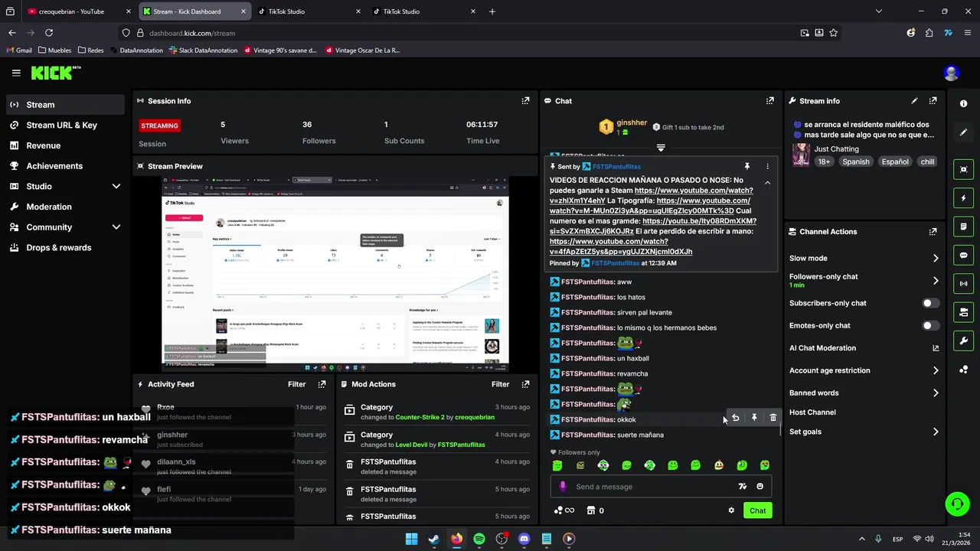Send message with the green Chat button

(x=757, y=510)
